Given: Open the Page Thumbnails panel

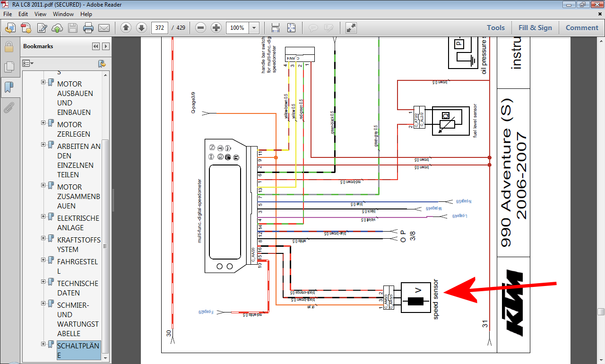Looking at the screenshot, I should tap(9, 67).
